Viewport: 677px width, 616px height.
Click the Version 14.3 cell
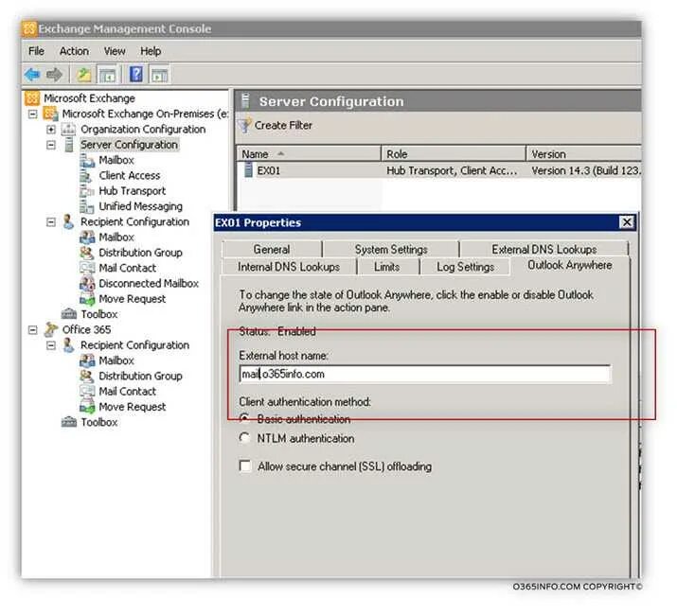(585, 171)
